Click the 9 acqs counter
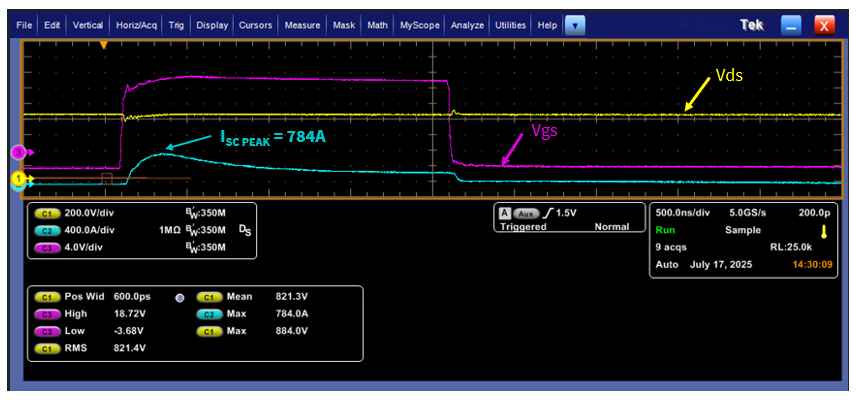859x400 pixels. (x=671, y=247)
